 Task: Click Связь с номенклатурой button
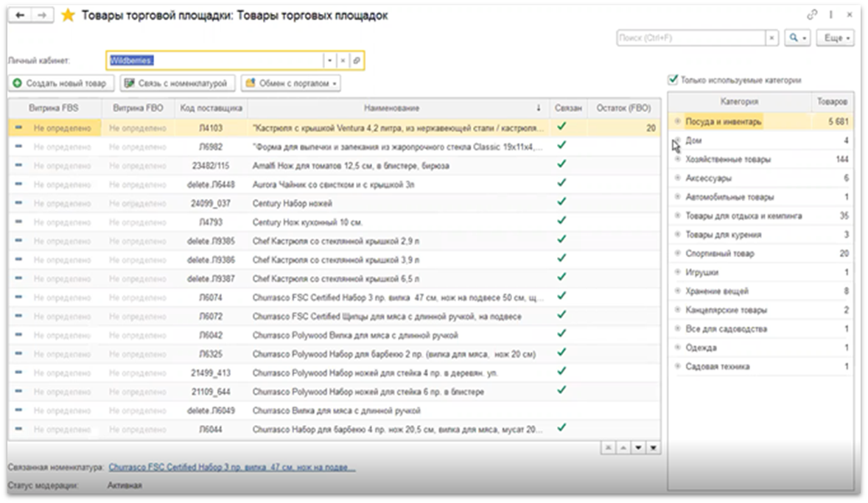(177, 83)
